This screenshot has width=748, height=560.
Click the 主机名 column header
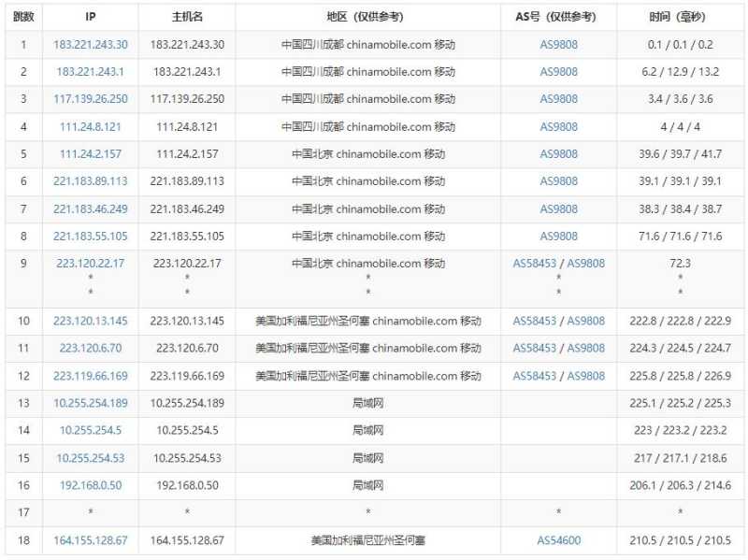[x=188, y=17]
